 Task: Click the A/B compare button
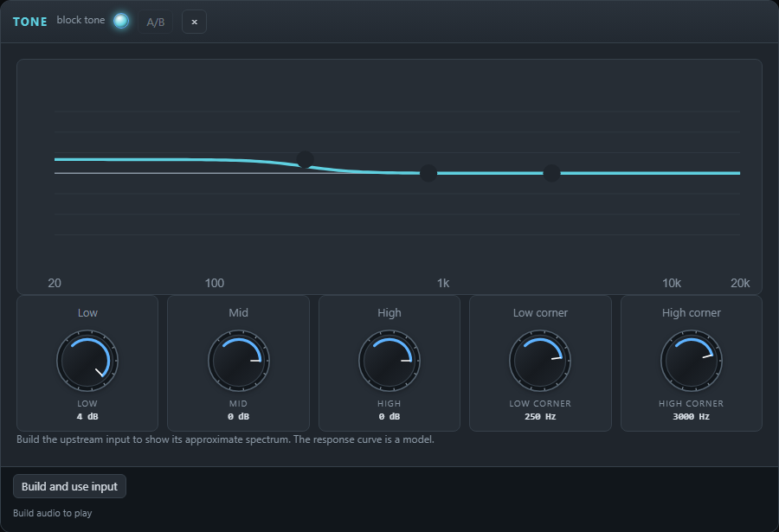tap(155, 22)
